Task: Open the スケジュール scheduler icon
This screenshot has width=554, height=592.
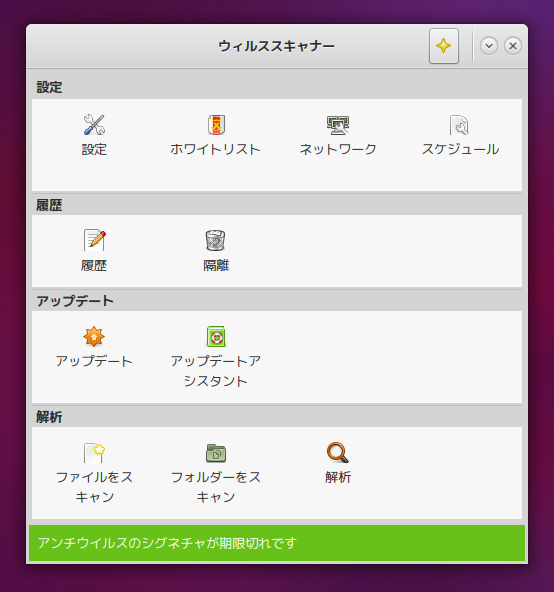Action: coord(460,125)
